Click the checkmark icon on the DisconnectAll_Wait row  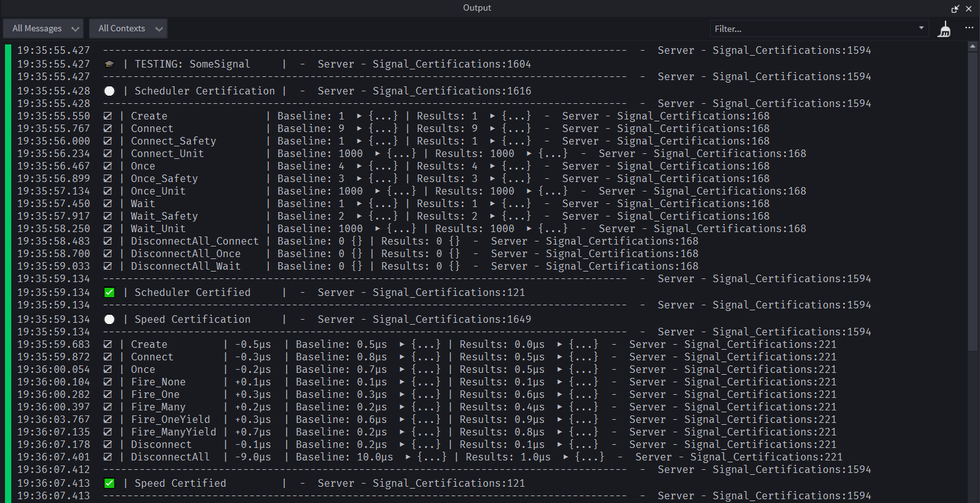point(108,266)
